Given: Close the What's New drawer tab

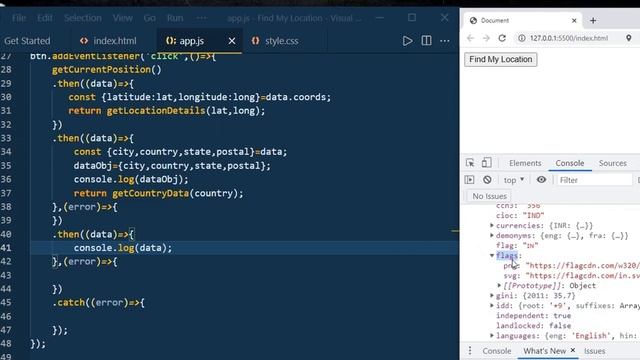Looking at the screenshot, I should (x=573, y=350).
